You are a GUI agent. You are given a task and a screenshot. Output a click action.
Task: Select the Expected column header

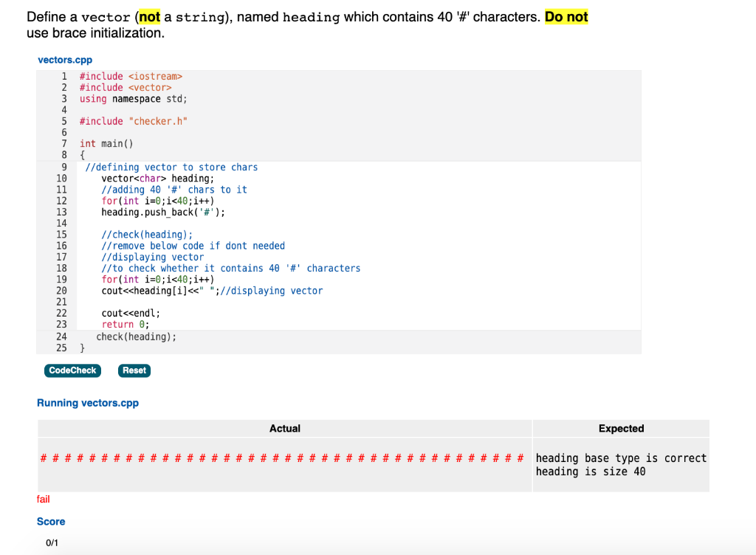[620, 428]
